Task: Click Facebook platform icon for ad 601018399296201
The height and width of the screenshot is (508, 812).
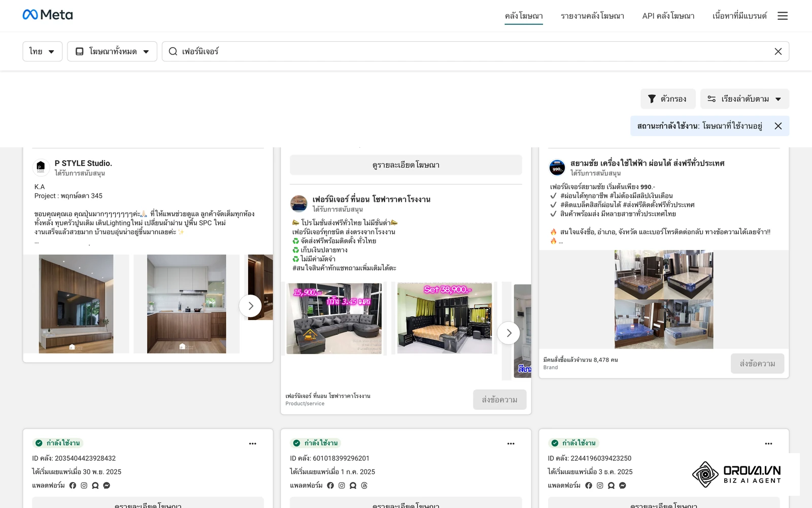Action: click(330, 486)
